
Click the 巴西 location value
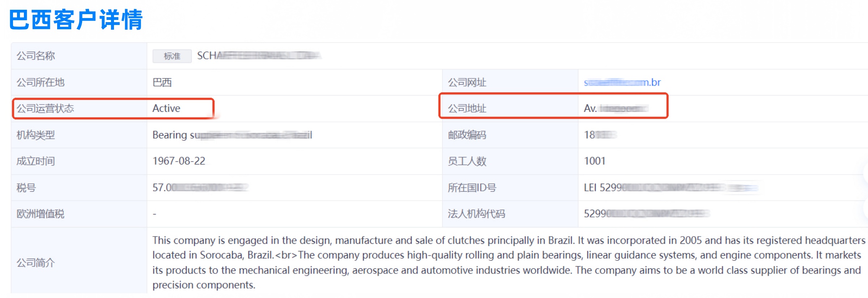(x=162, y=82)
